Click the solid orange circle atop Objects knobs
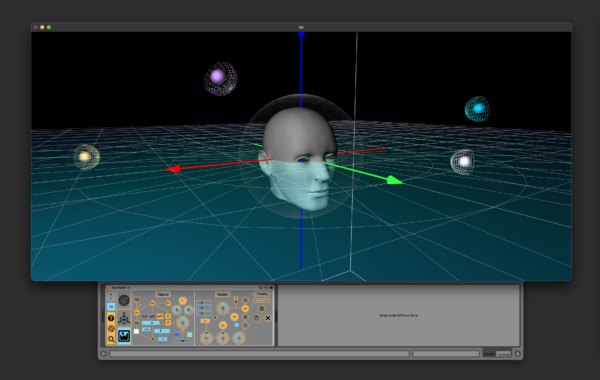The image size is (600, 380). (183, 300)
